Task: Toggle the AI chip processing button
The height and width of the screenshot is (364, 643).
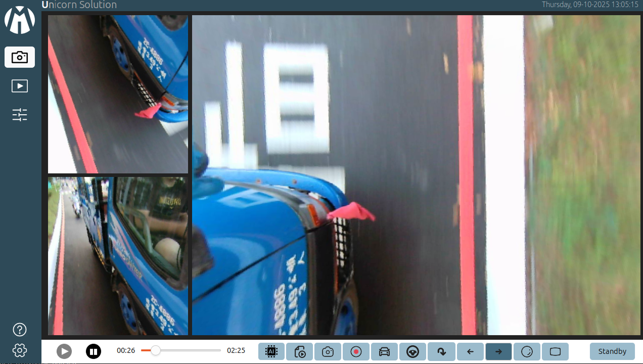Action: click(271, 351)
